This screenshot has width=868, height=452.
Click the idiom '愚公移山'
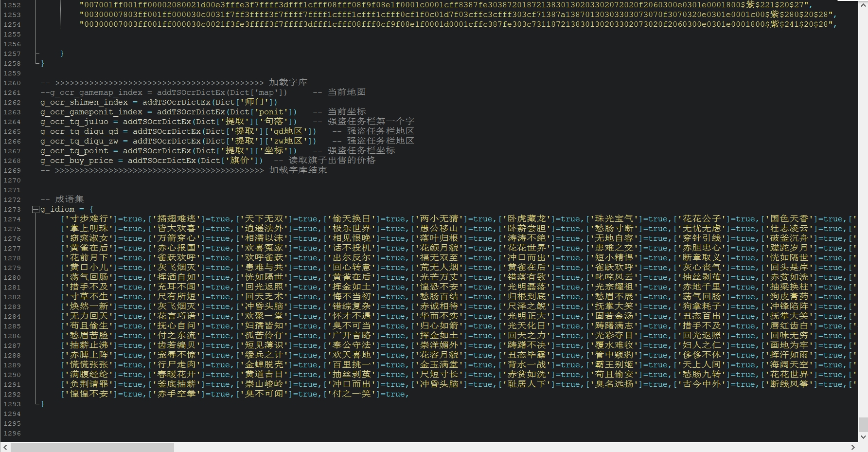(x=439, y=229)
